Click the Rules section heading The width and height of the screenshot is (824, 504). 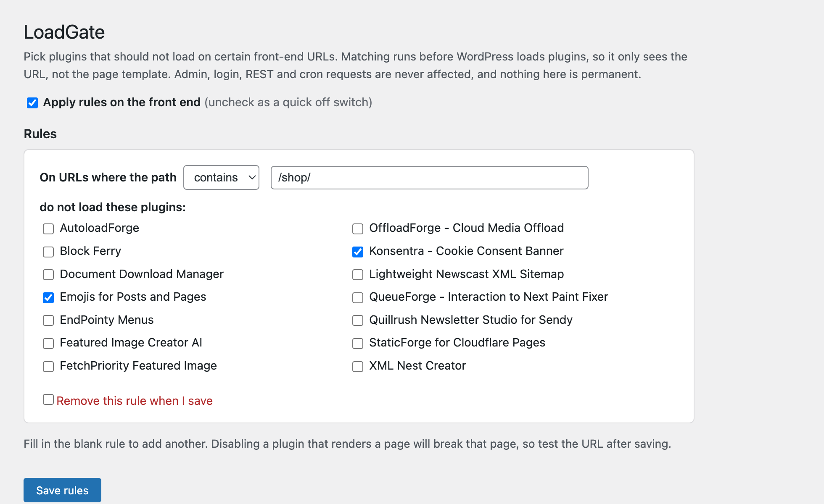pos(40,134)
